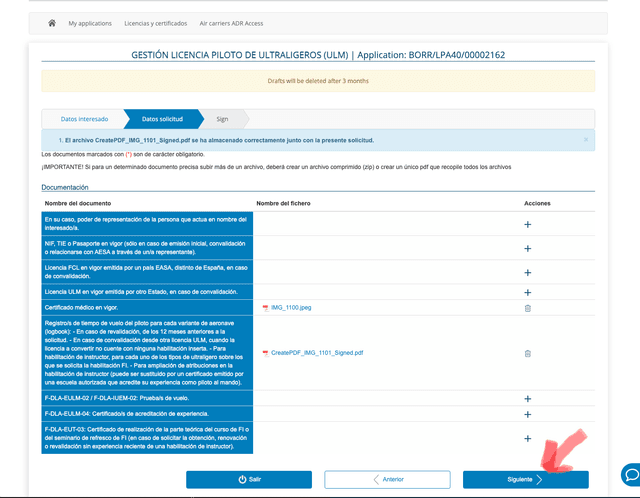Click the GESTIÓN LICENCIA PILOTO DE ULTRALIGEROS title
Screen dimensions: 640x498
coord(318,55)
